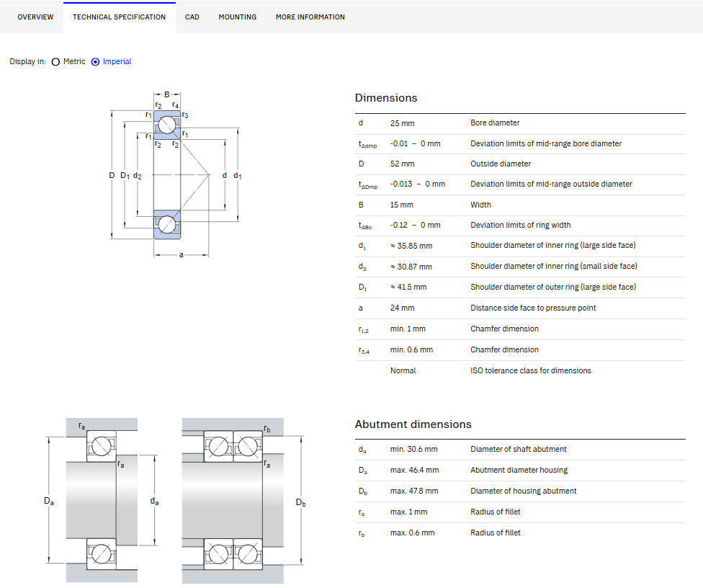Click the value -0.013 – 0 mm
Viewport: 703px width, 588px height.
[418, 184]
